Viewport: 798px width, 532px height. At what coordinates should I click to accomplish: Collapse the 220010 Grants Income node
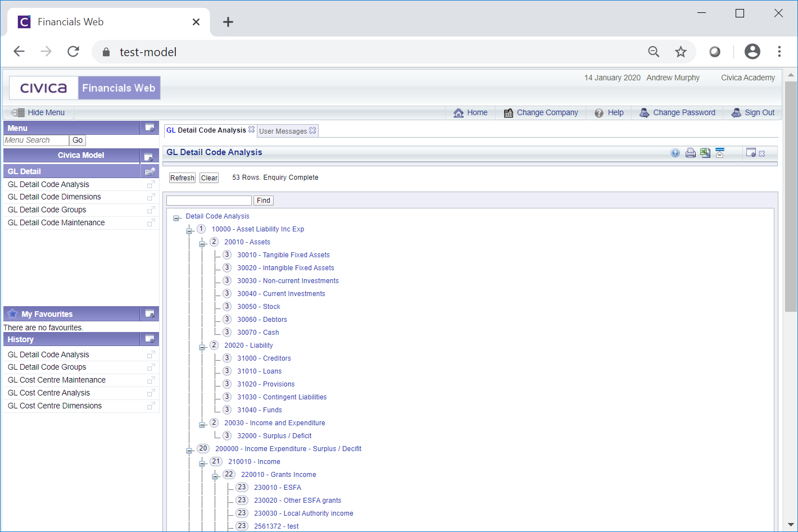coord(215,476)
